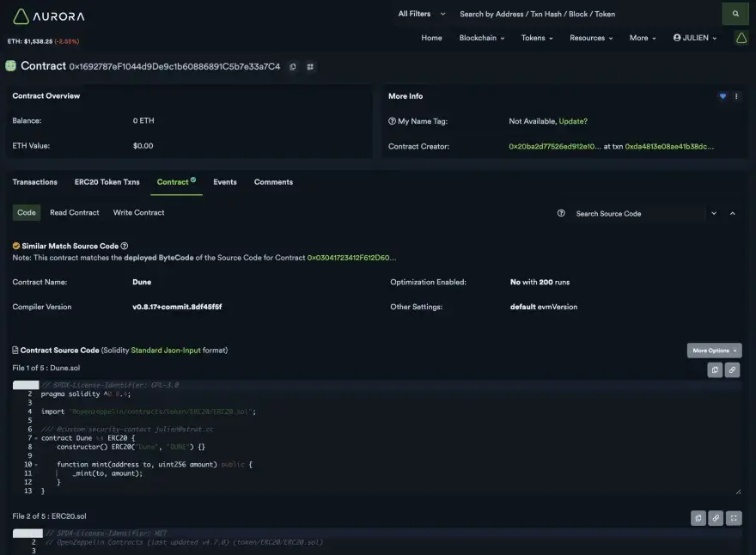Screen dimensions: 756x555
Task: Open the three-dot More Info menu
Action: coord(736,96)
